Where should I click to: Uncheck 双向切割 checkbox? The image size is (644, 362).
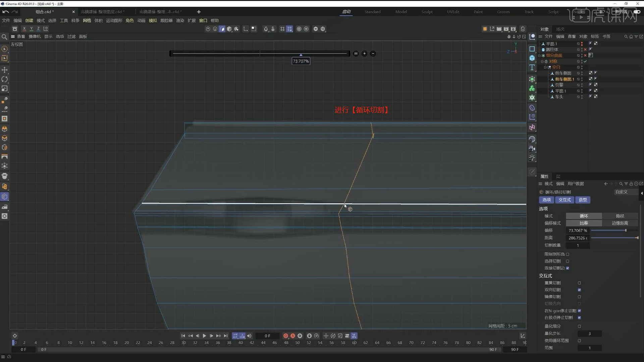tap(579, 290)
